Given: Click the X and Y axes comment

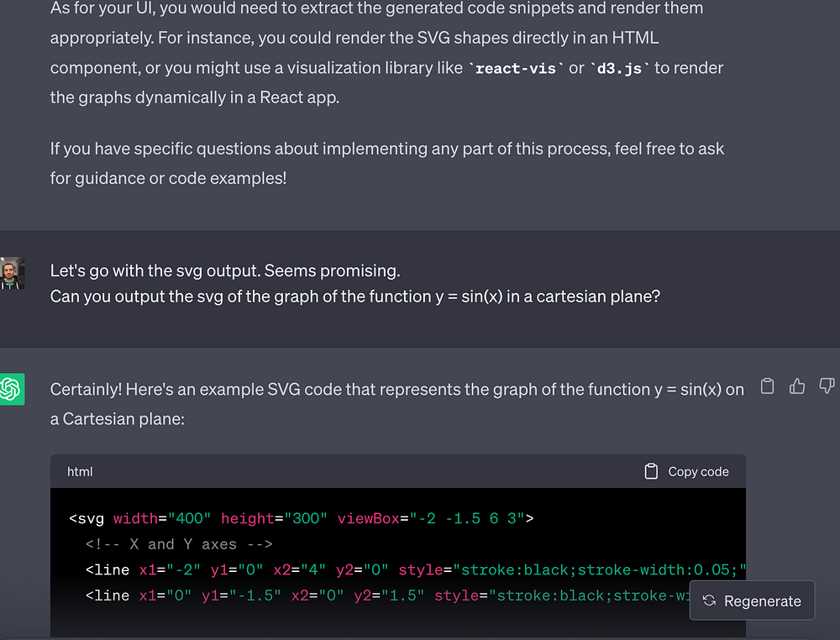Looking at the screenshot, I should click(x=179, y=544).
